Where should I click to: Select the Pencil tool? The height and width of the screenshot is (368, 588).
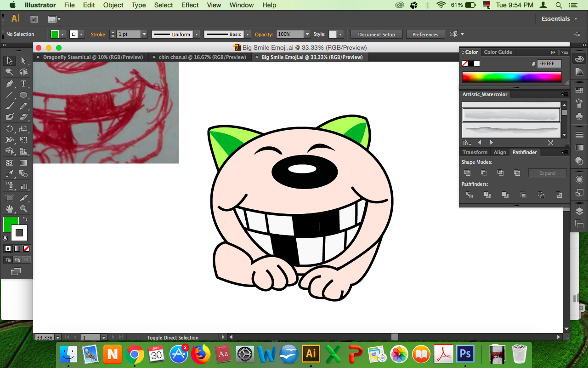(23, 106)
